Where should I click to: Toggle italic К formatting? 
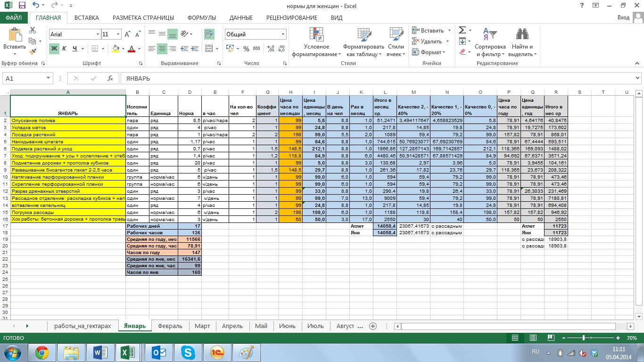pos(65,49)
